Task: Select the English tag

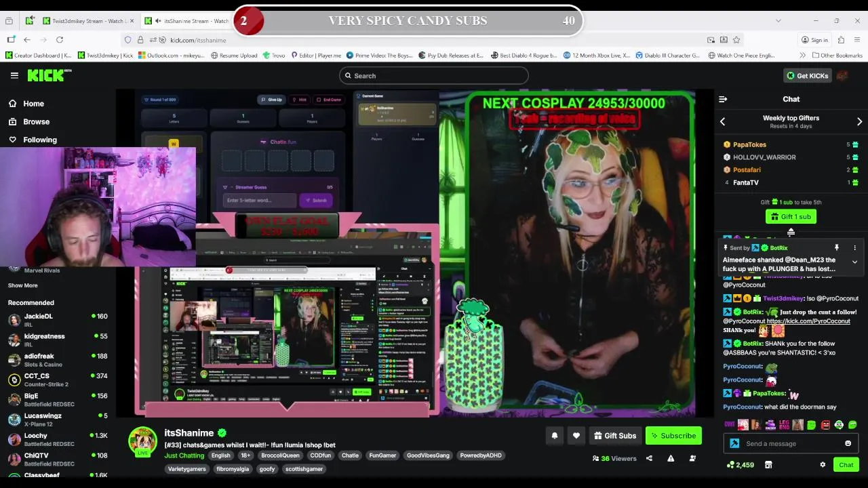Action: click(x=220, y=455)
